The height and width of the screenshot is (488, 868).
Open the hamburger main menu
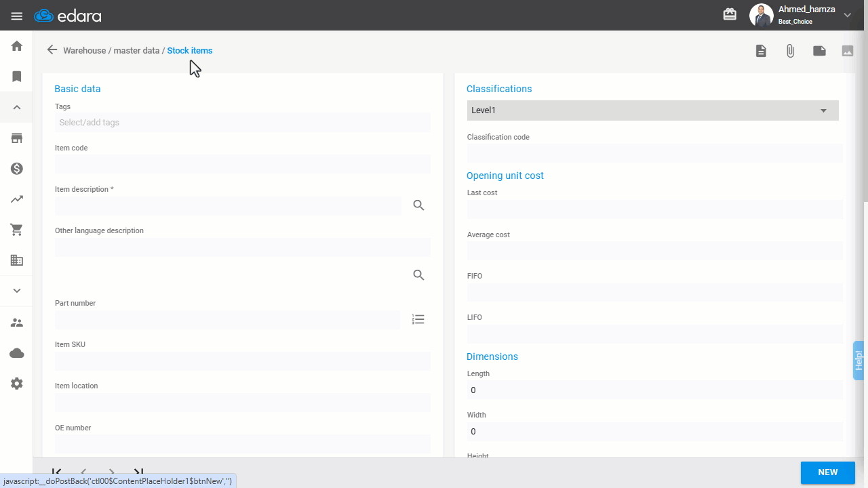point(17,16)
